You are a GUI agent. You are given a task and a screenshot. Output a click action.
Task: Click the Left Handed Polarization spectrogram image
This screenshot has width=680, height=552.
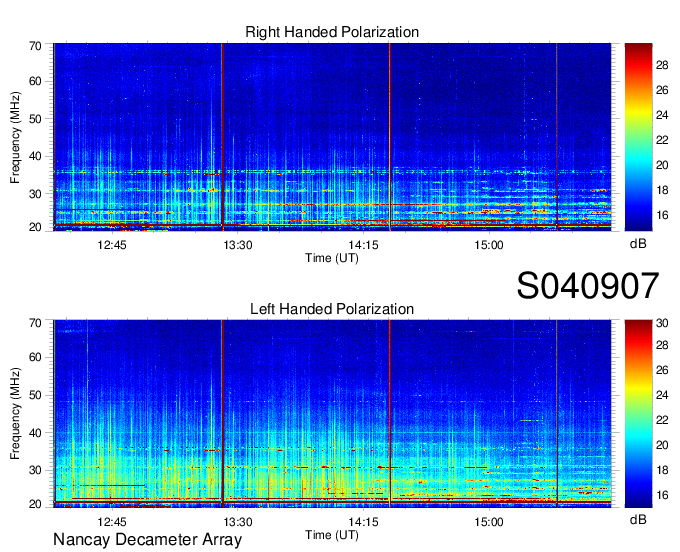click(332, 414)
